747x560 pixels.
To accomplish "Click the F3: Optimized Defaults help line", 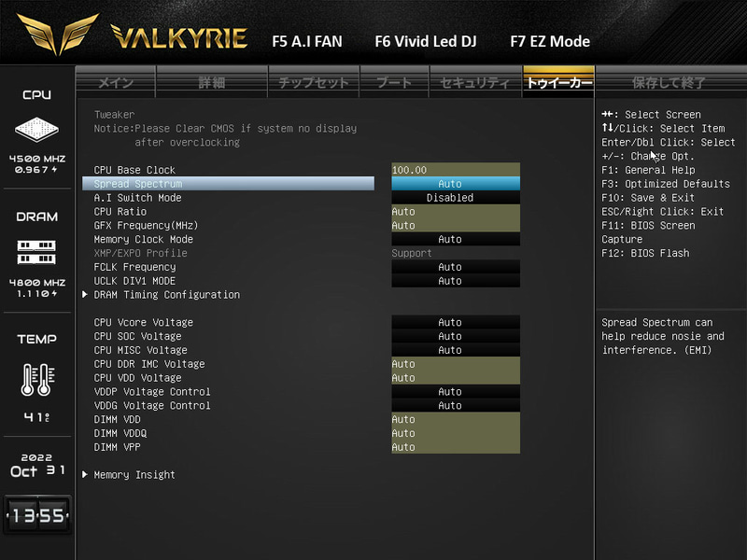I will pos(666,184).
